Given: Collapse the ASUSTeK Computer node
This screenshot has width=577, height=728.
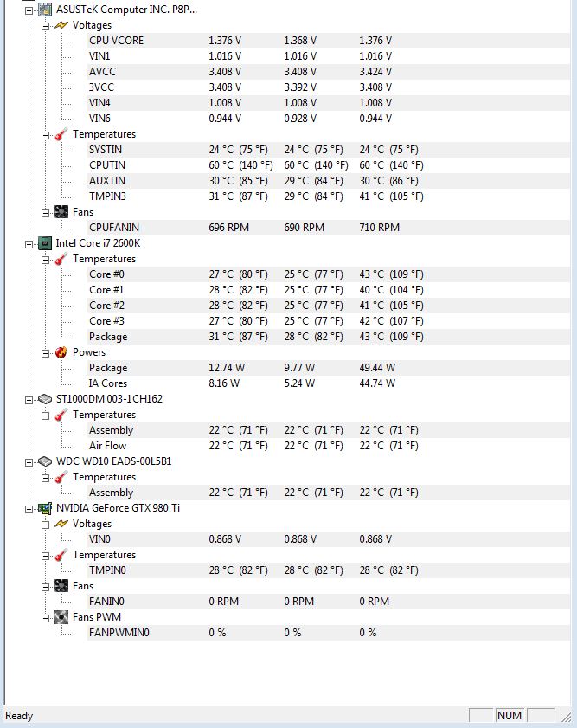Looking at the screenshot, I should 29,10.
